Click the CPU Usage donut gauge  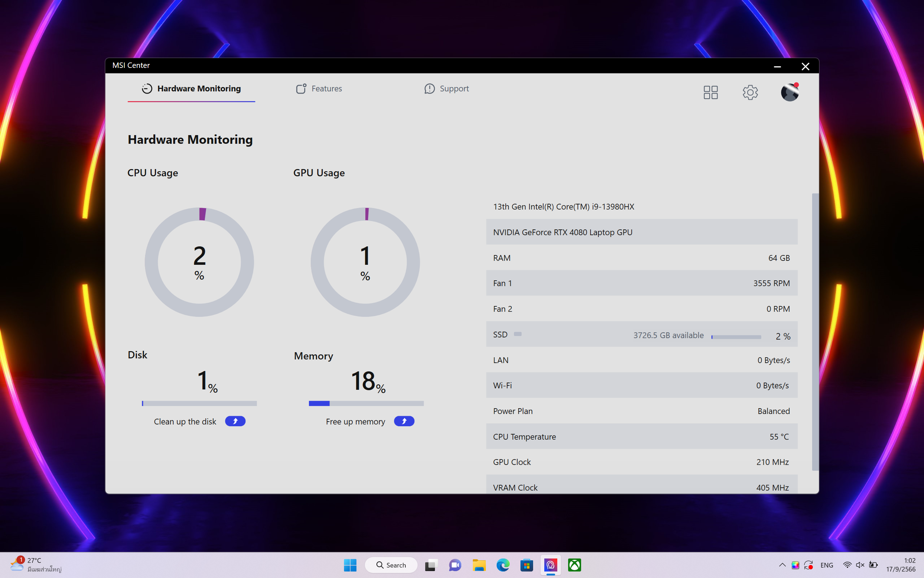pyautogui.click(x=199, y=262)
